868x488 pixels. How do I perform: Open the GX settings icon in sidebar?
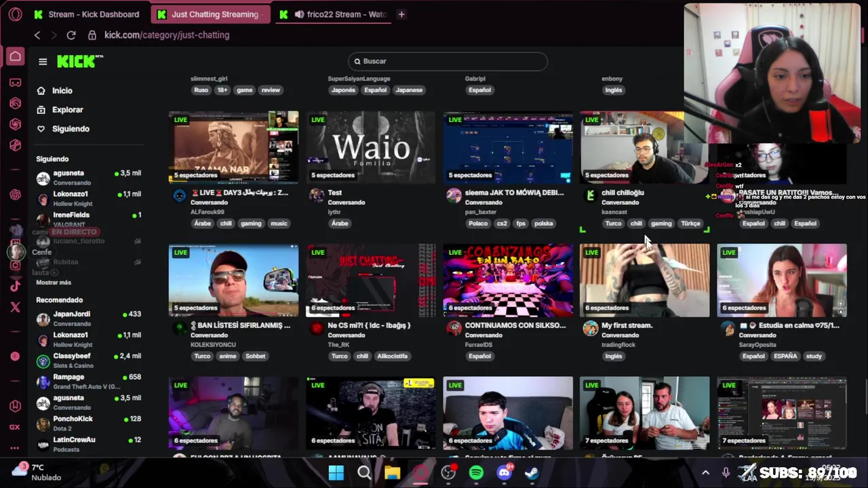click(x=15, y=427)
